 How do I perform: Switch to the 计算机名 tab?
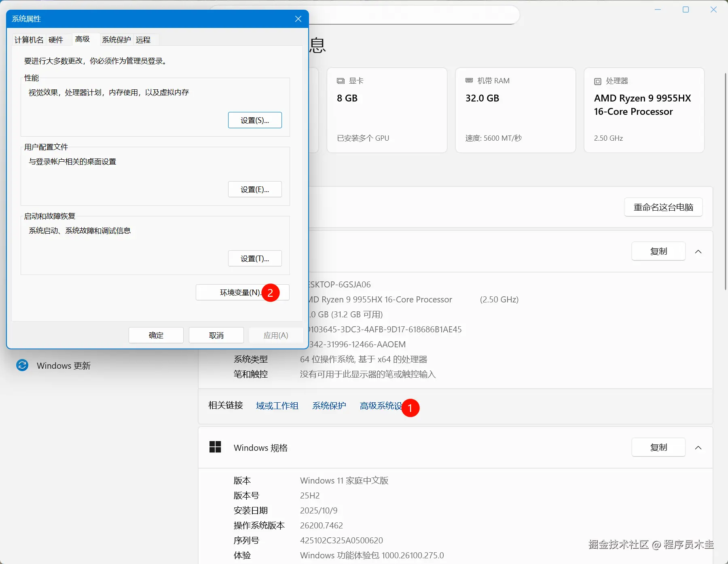(x=29, y=40)
